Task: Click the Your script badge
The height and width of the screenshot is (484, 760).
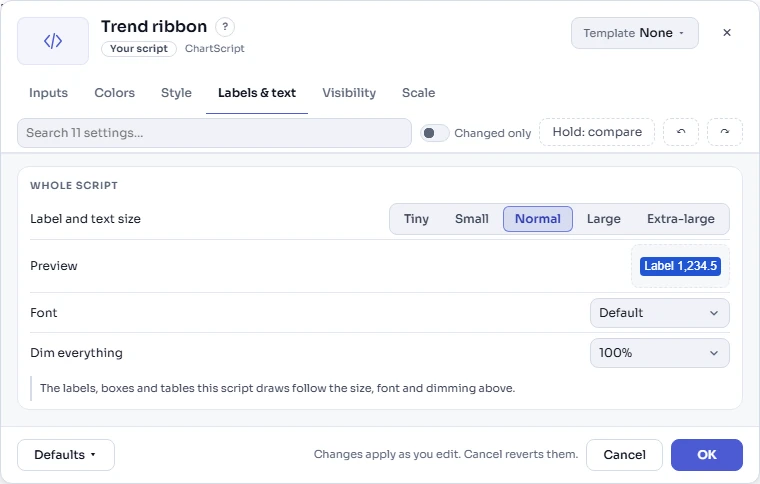Action: (139, 49)
